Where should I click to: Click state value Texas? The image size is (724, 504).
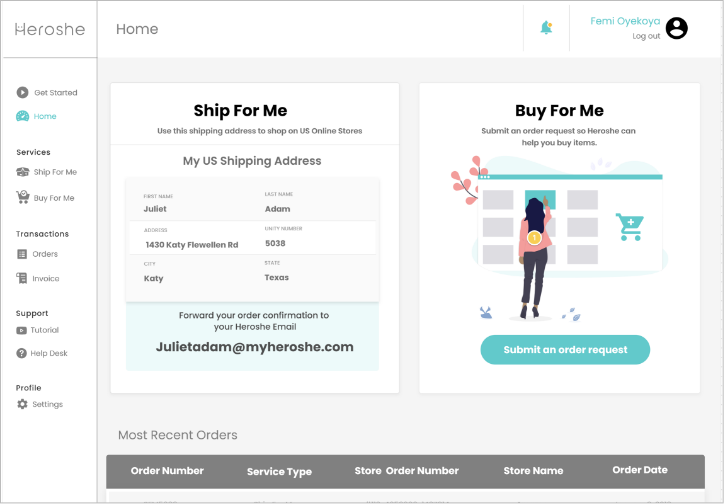pyautogui.click(x=277, y=277)
